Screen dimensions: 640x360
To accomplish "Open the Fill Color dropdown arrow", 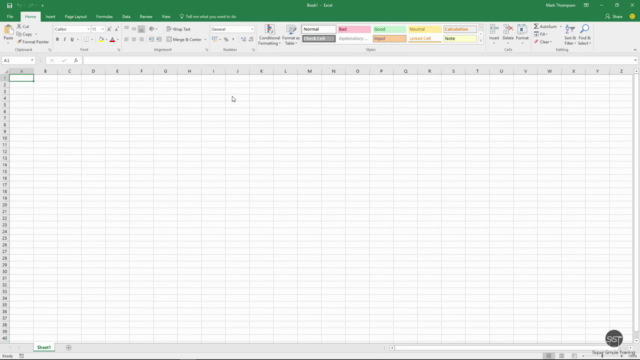I will click(106, 40).
